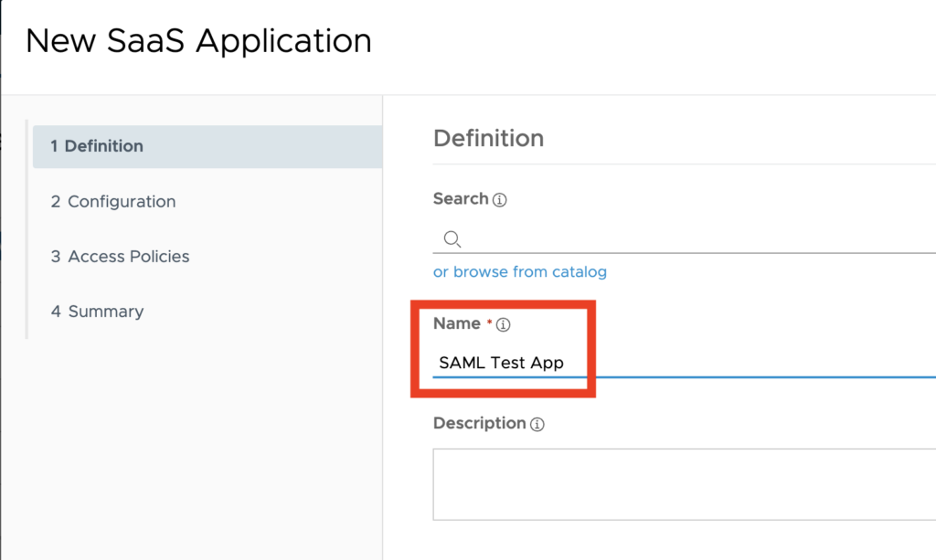The width and height of the screenshot is (936, 560).
Task: Open the catalog via 'or browse from catalog'
Action: tap(520, 271)
